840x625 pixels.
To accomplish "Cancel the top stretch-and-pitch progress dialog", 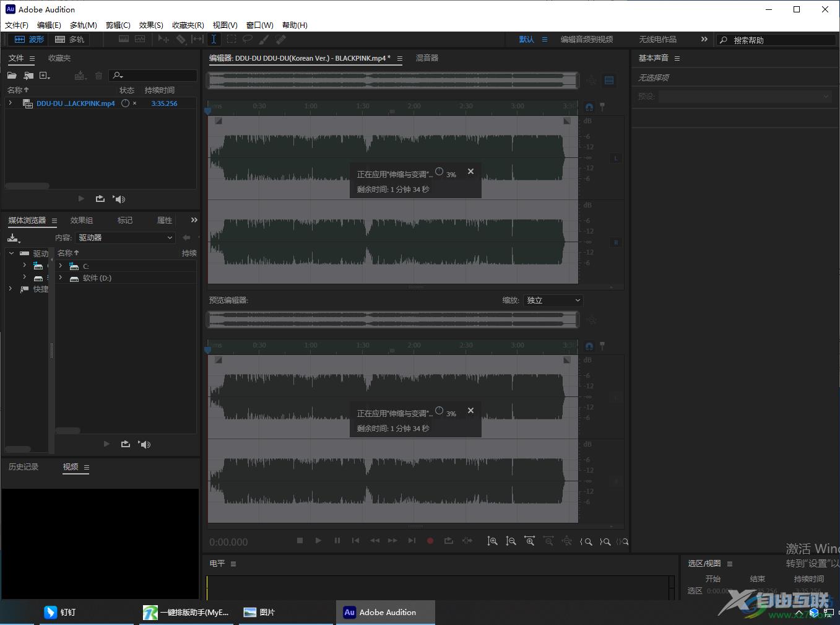I will coord(470,172).
